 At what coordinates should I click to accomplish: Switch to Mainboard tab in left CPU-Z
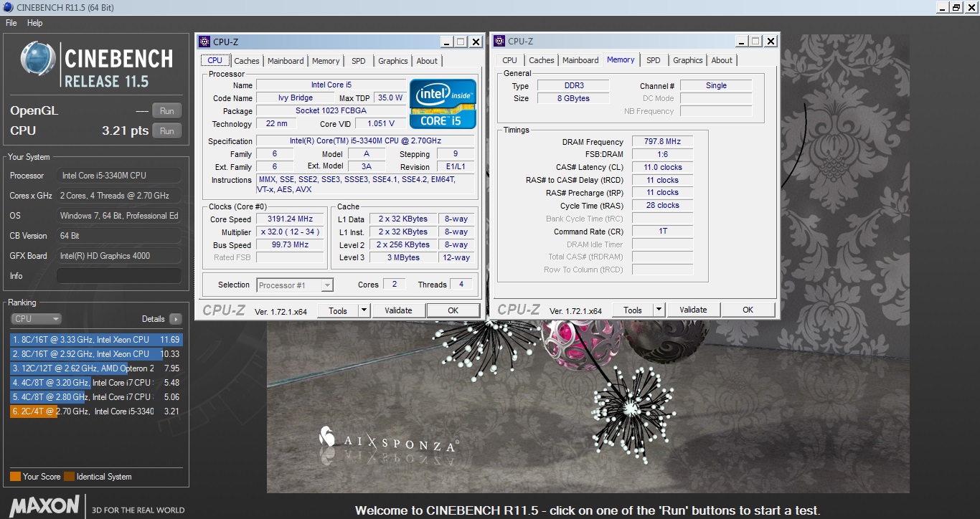(286, 61)
